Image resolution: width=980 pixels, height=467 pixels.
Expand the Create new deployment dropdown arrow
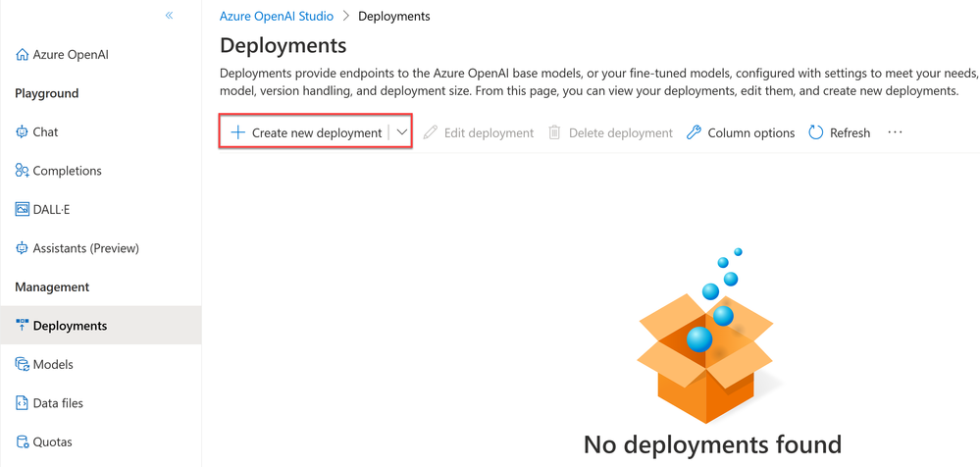[402, 132]
